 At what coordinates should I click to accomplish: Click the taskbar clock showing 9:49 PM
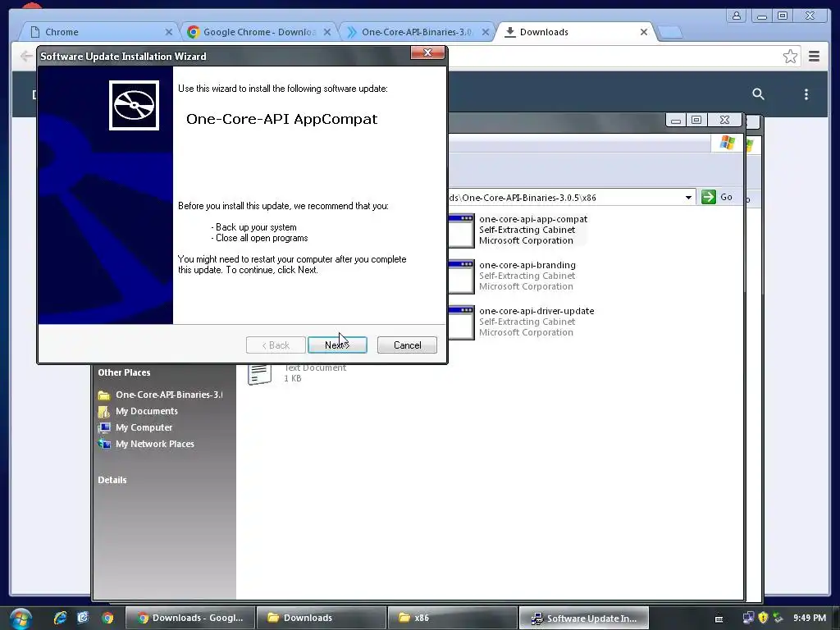(x=810, y=618)
